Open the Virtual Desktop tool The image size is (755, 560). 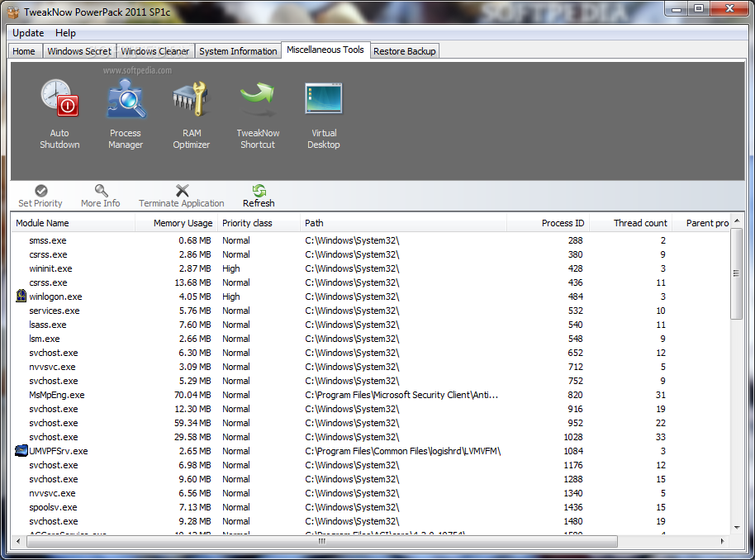click(x=324, y=116)
